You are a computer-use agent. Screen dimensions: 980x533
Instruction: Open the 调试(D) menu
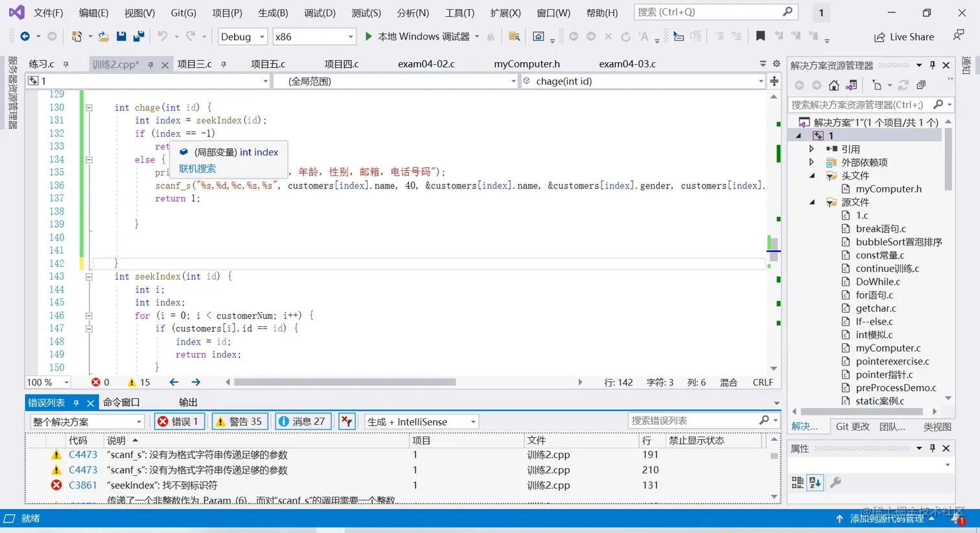(320, 13)
